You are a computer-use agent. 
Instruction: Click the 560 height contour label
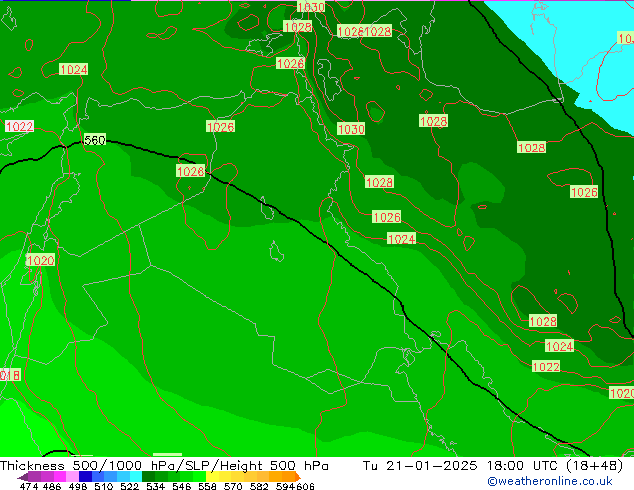(95, 140)
